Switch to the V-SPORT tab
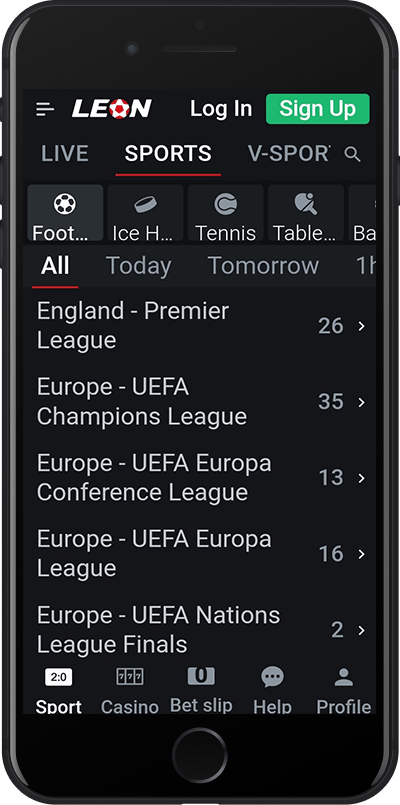The width and height of the screenshot is (400, 805). (289, 154)
